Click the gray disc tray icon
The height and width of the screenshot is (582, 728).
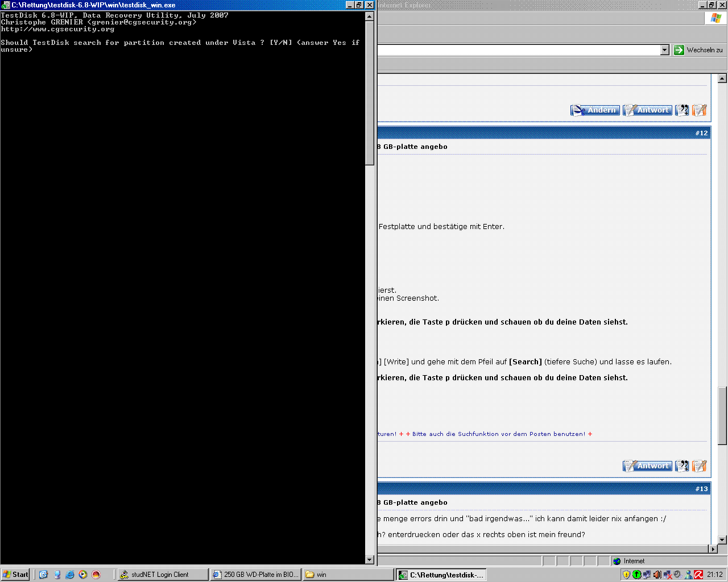[677, 575]
